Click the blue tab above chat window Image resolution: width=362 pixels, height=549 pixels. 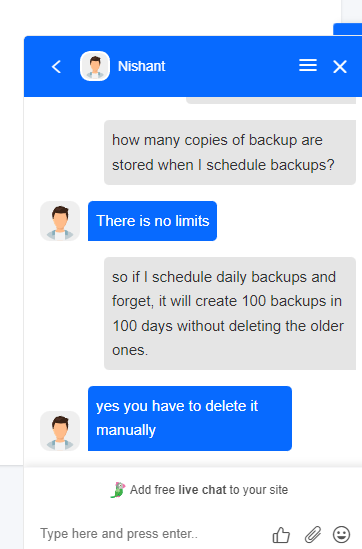coord(347,29)
